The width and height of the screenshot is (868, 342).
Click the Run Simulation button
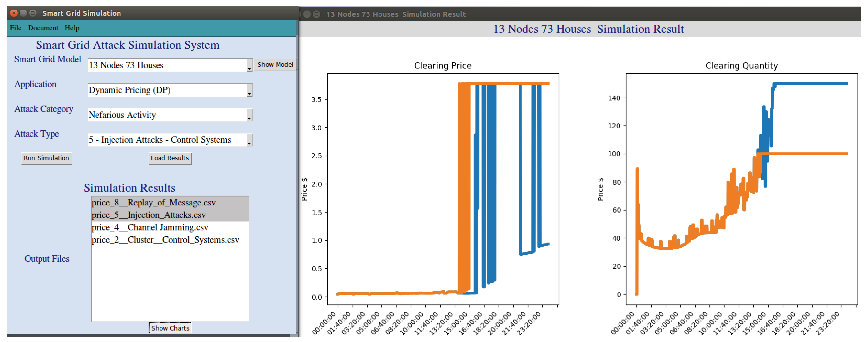coord(47,158)
